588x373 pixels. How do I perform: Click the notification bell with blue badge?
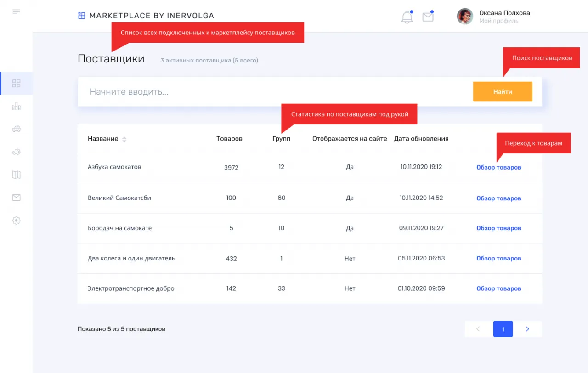tap(407, 17)
